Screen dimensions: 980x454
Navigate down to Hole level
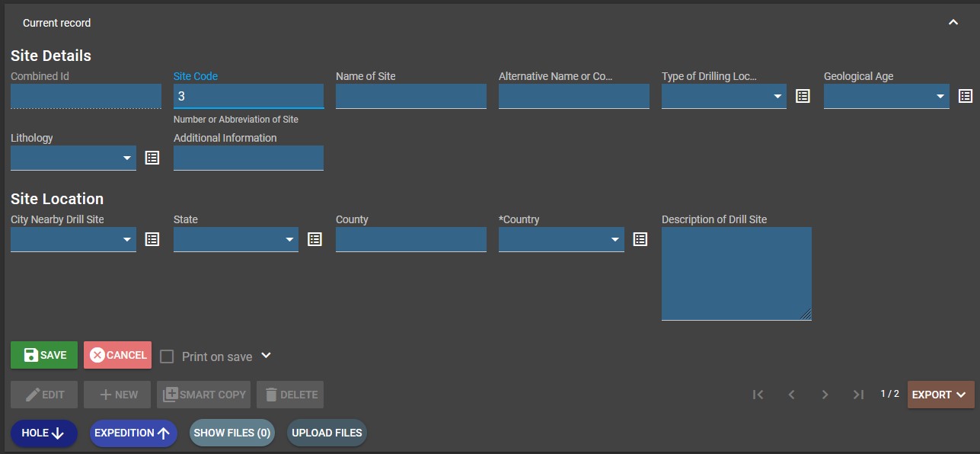point(43,433)
